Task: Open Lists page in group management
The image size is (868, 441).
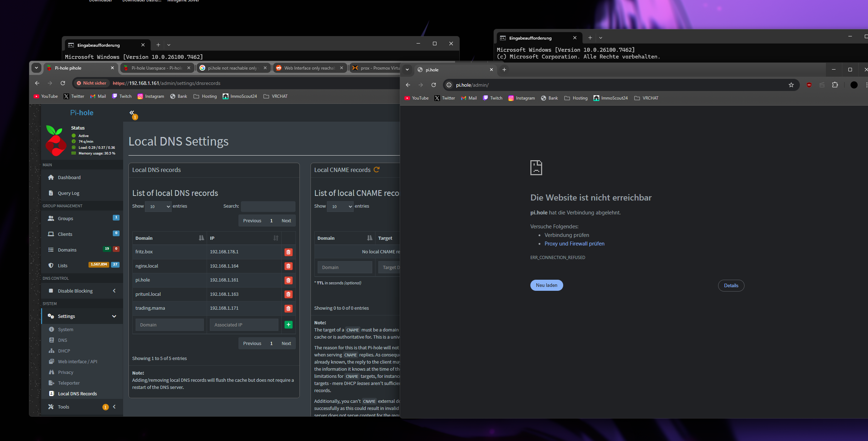Action: [x=62, y=265]
